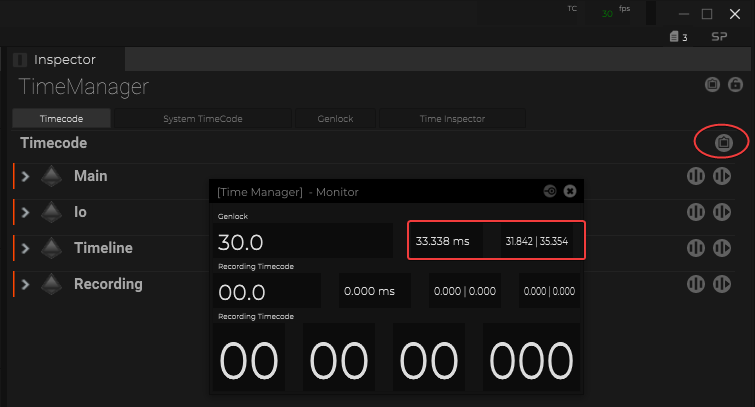Click the 33.338 ms value
755x407 pixels.
[x=445, y=241]
